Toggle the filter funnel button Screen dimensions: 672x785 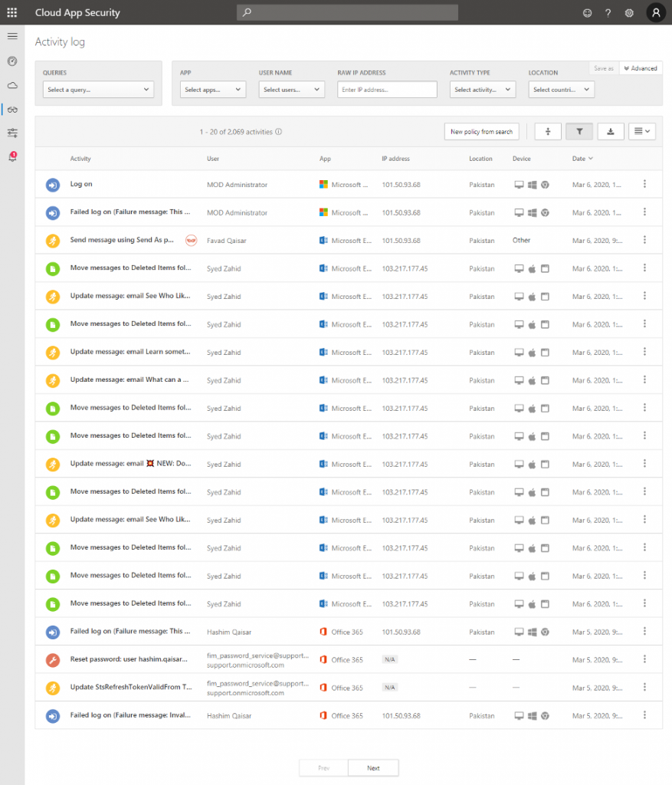(x=579, y=131)
